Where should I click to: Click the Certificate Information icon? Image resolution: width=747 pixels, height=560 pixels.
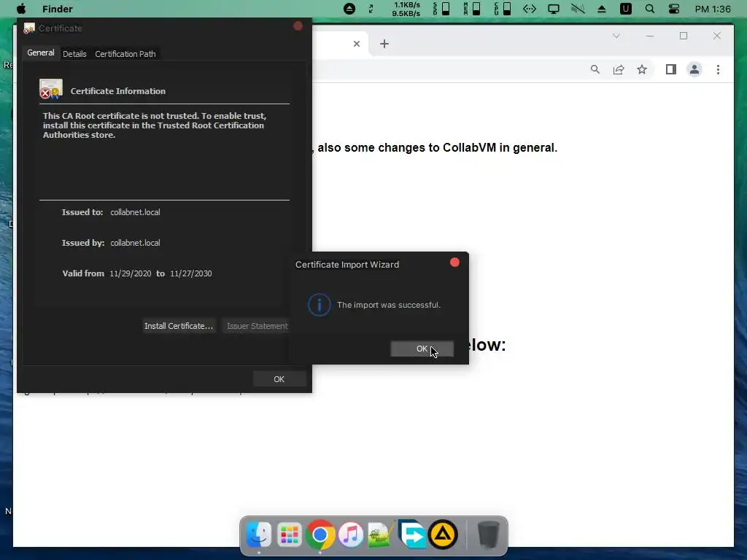click(x=51, y=89)
